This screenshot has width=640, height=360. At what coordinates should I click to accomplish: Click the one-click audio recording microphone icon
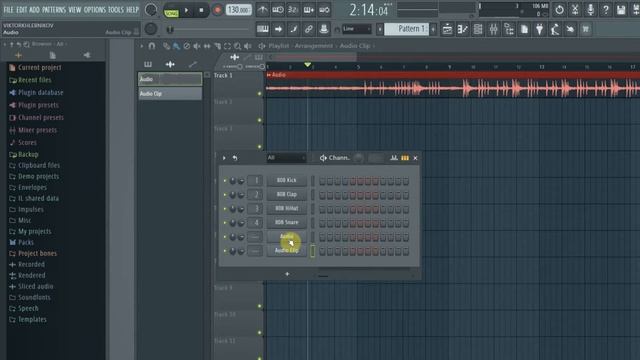(x=590, y=9)
